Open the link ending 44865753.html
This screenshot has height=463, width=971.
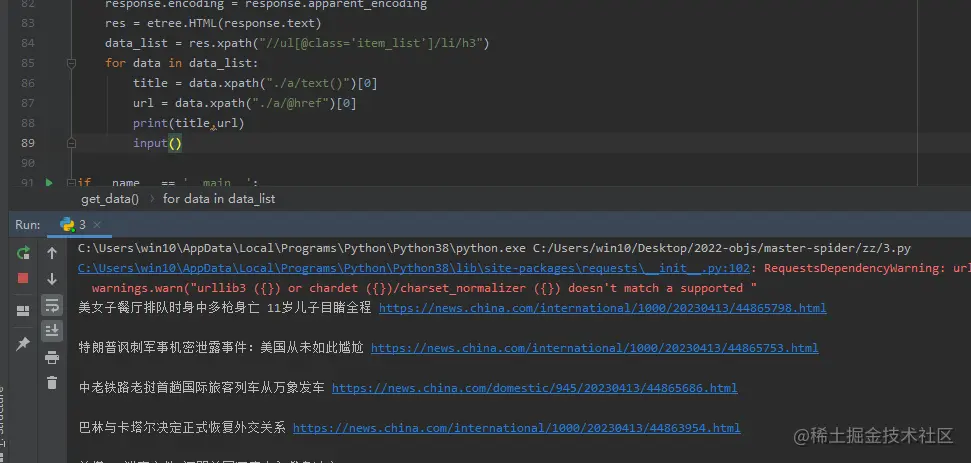pos(594,348)
